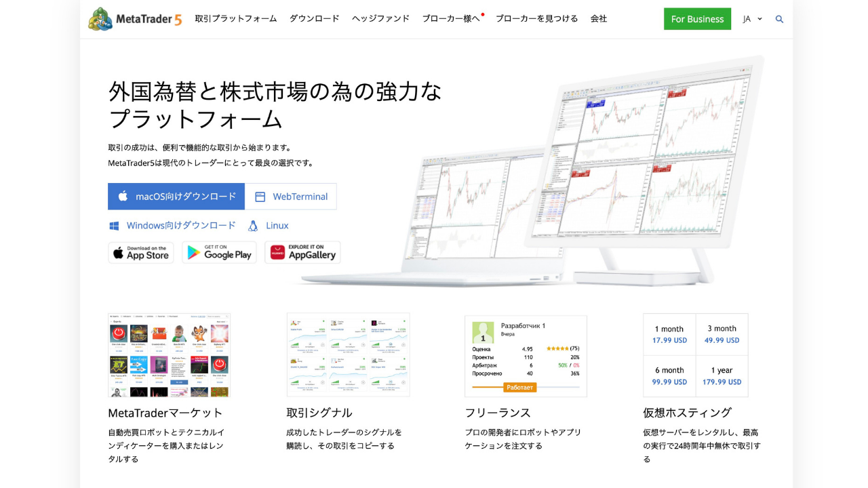
Task: Click the orange Работает status label
Action: (520, 388)
